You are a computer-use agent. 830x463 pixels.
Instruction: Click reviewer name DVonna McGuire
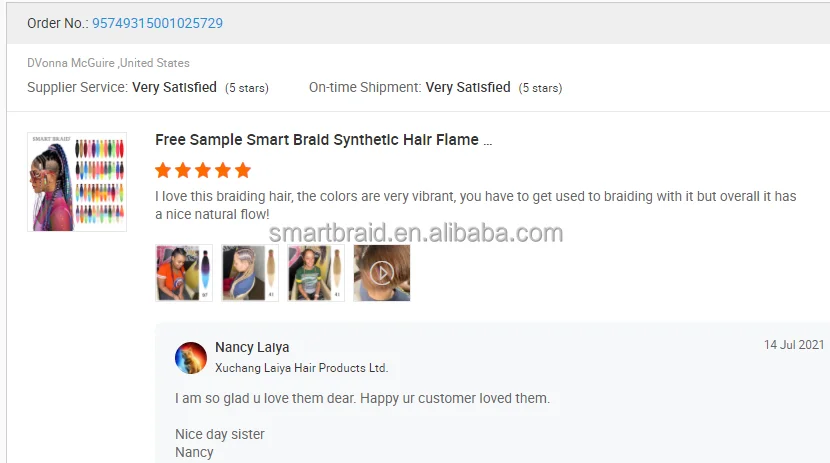[71, 63]
